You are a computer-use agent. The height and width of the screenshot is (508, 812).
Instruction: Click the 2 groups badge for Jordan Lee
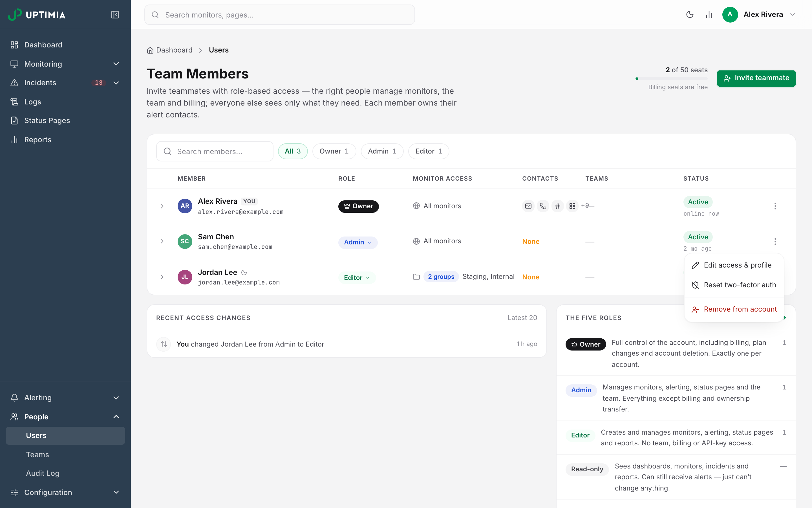[x=441, y=277]
